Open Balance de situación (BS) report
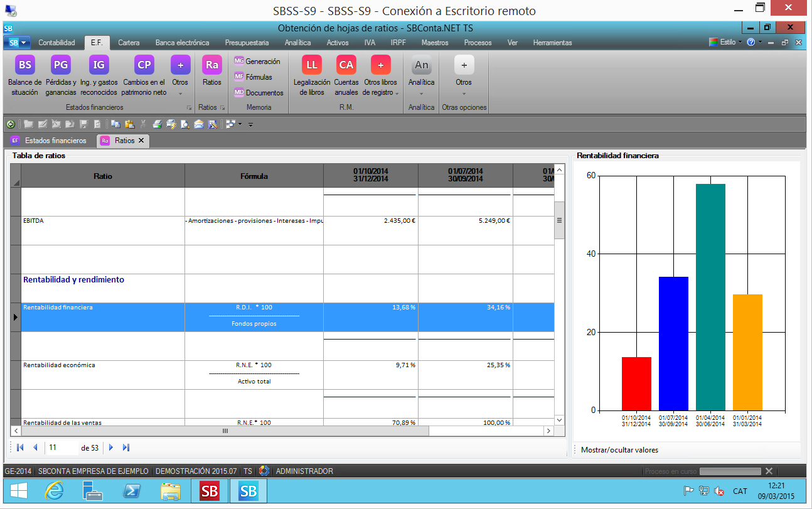 [24, 65]
